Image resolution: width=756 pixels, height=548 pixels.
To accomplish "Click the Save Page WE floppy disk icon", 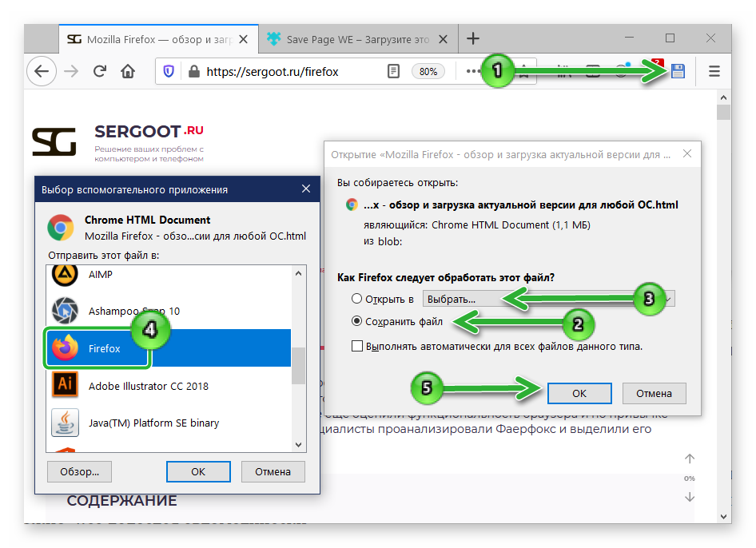I will [678, 71].
